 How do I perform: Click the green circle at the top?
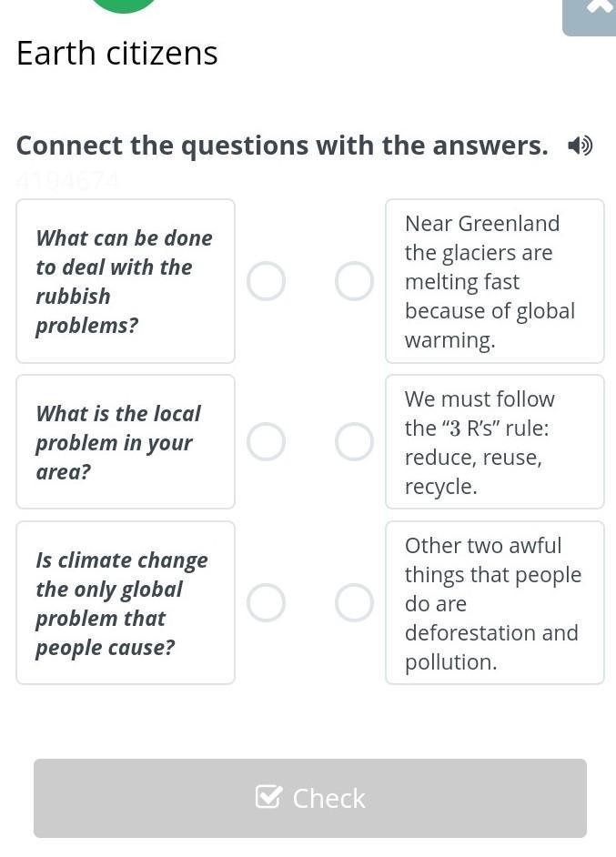click(125, 5)
